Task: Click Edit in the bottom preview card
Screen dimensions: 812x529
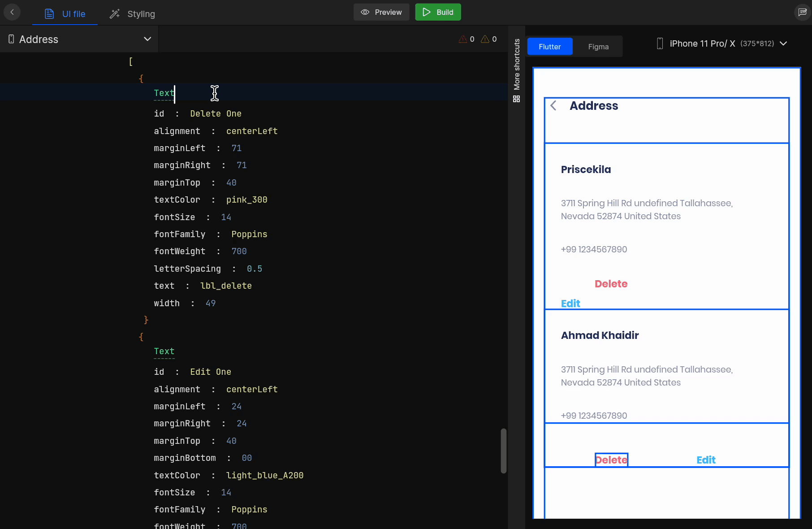Action: (706, 460)
